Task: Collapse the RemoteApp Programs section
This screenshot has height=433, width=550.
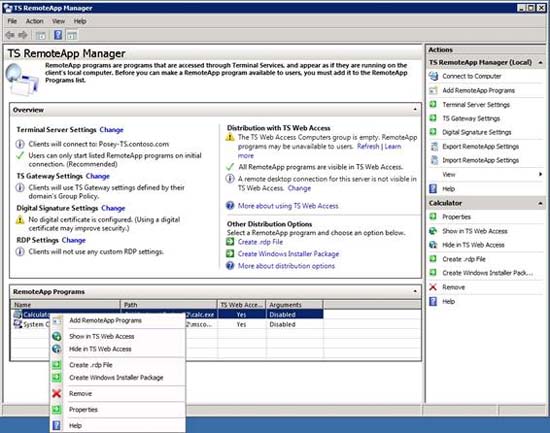Action: tap(415, 291)
